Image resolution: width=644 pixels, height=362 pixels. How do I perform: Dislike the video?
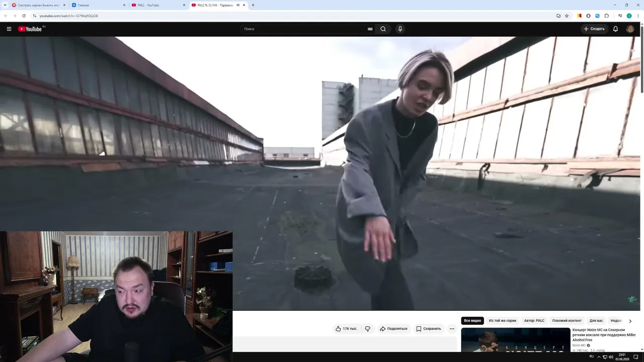point(368,329)
